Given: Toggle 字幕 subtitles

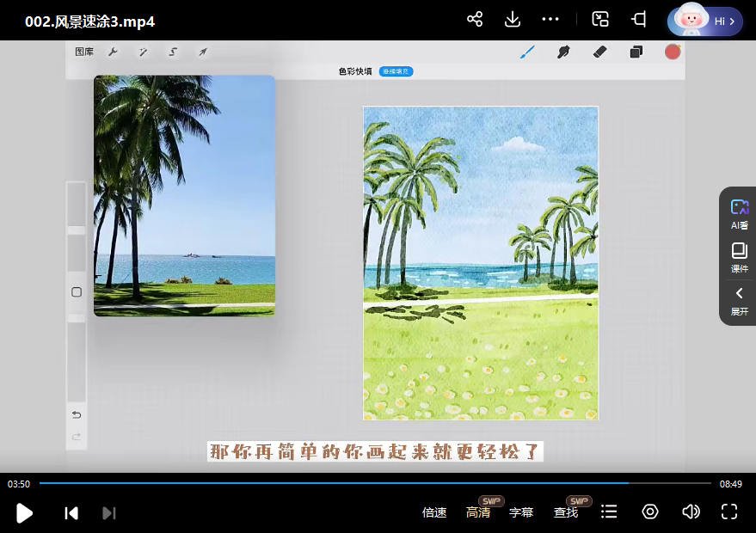Looking at the screenshot, I should pyautogui.click(x=521, y=512).
